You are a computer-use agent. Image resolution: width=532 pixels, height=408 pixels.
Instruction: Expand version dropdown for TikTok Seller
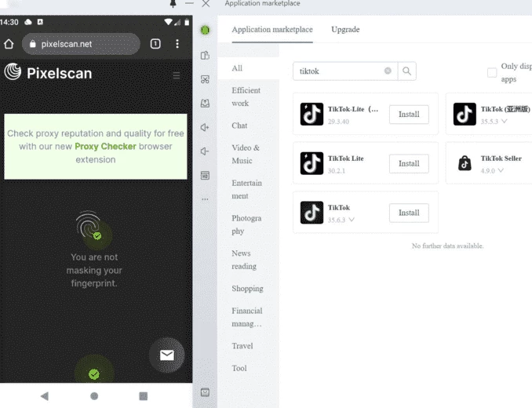pos(501,170)
